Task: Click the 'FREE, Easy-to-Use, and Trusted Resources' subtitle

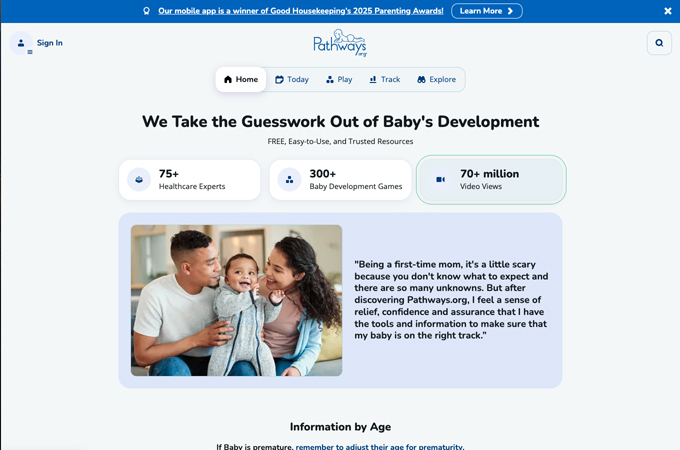Action: (340, 141)
